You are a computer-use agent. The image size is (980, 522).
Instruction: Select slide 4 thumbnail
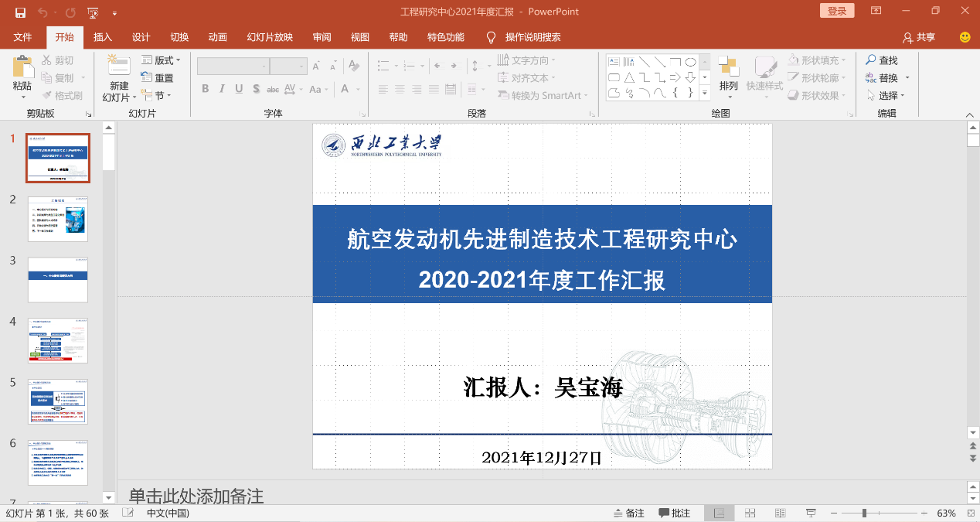(58, 340)
